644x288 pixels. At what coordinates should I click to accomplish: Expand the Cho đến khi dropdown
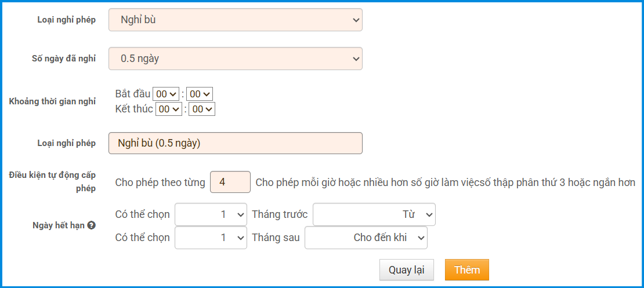click(366, 238)
